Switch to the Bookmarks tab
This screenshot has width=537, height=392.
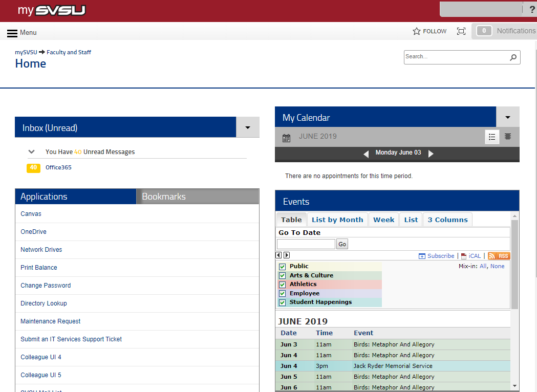pos(164,197)
